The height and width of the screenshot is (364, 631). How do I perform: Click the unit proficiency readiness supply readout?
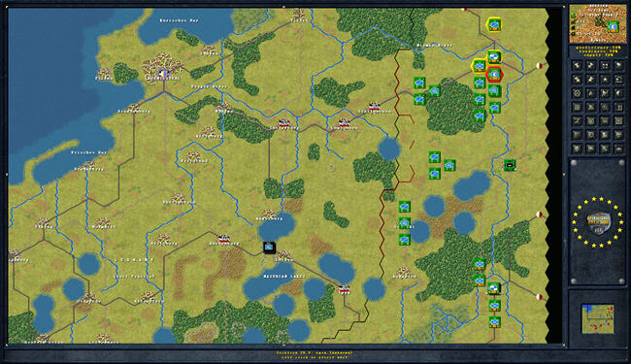pos(598,51)
